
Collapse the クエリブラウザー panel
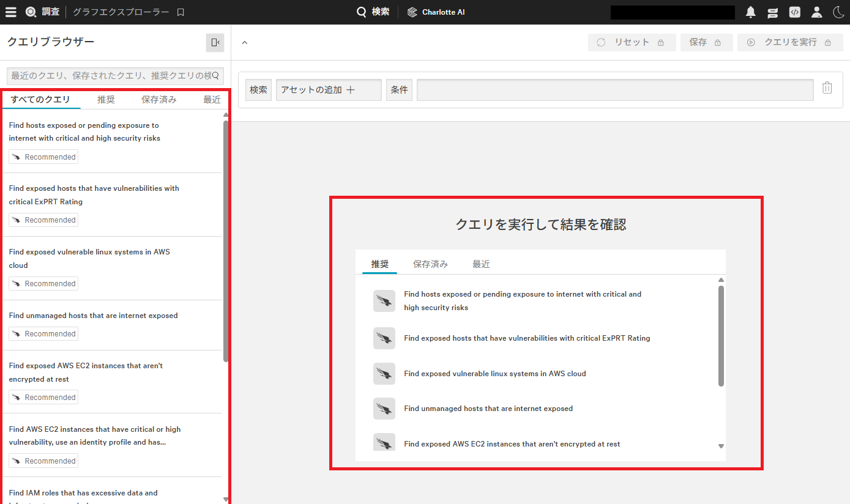214,42
